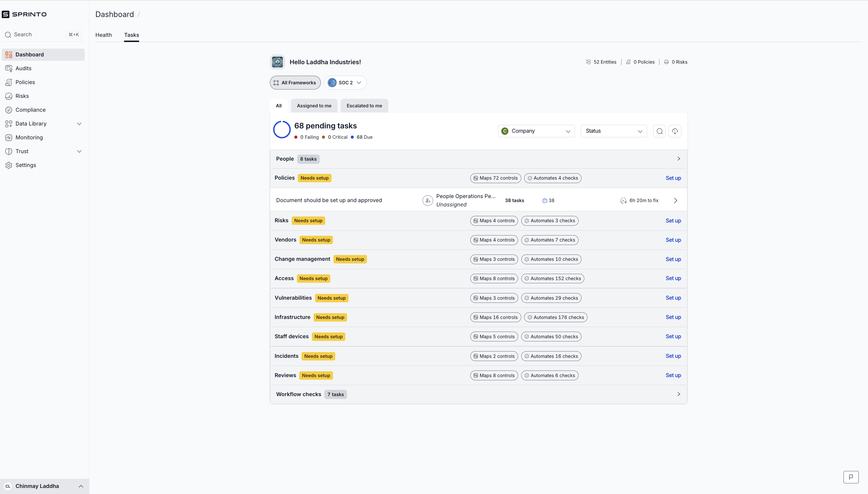Click the unassigned assignee icon for Policies task
Image resolution: width=868 pixels, height=494 pixels.
tap(428, 201)
